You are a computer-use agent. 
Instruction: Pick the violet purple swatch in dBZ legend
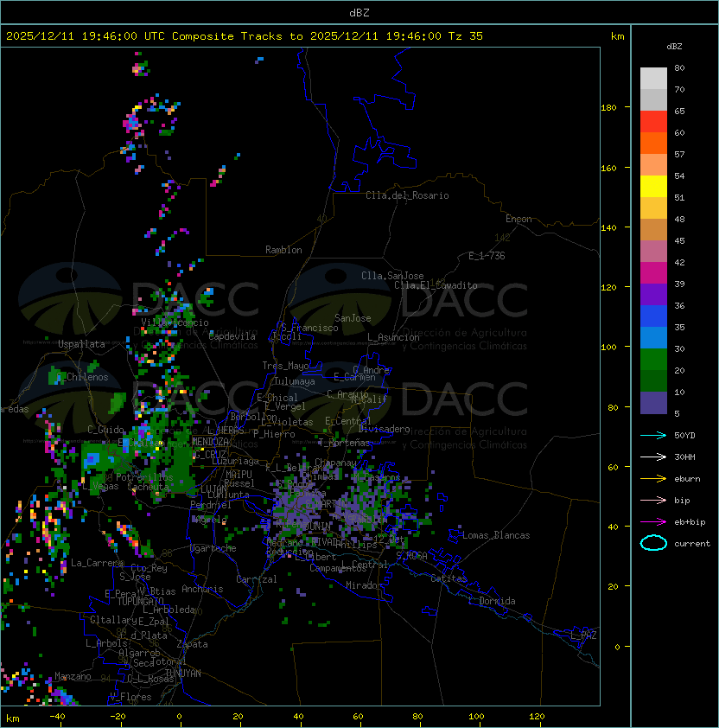(x=653, y=294)
